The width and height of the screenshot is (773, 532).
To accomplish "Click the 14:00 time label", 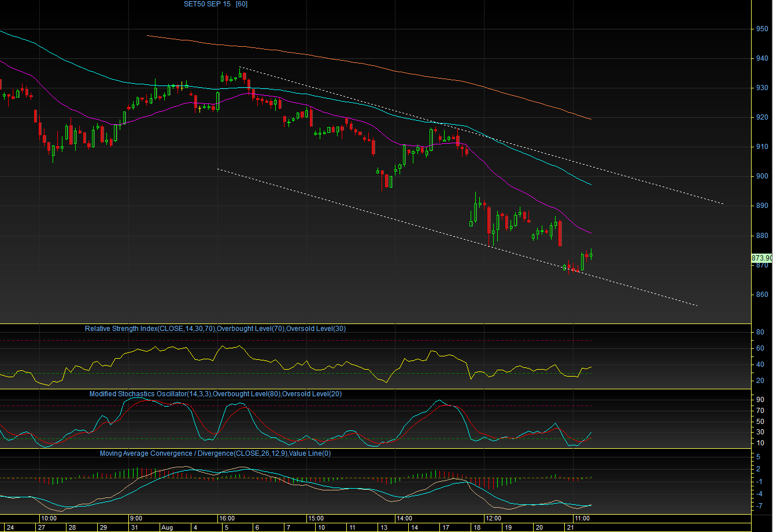I will [x=404, y=518].
